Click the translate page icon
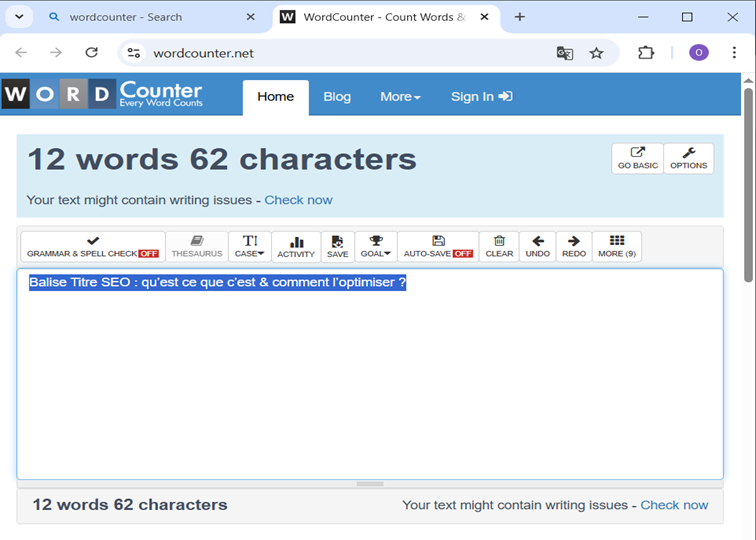 point(565,53)
